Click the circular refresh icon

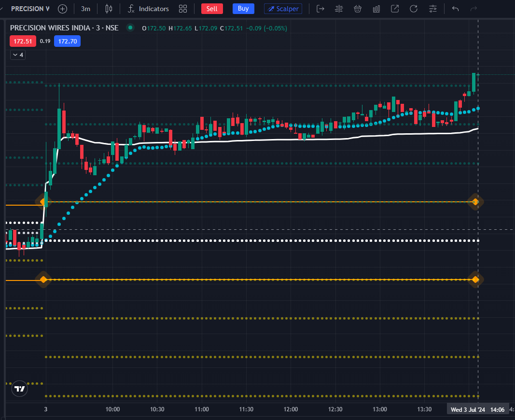414,9
